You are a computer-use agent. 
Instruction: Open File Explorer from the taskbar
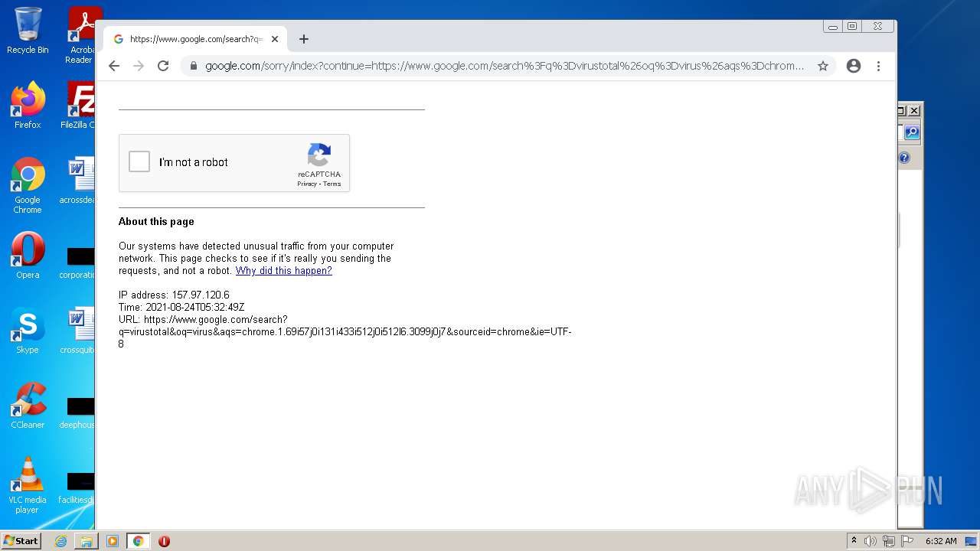(87, 541)
